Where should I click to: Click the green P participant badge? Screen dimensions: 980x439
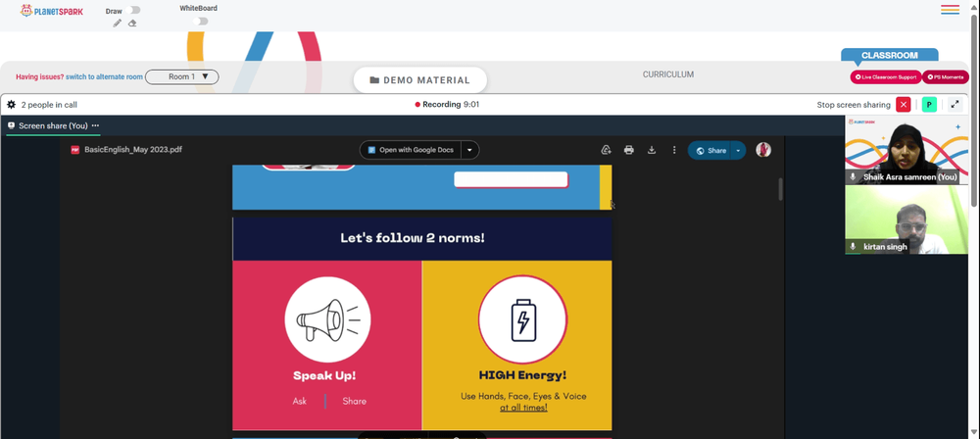pos(929,105)
